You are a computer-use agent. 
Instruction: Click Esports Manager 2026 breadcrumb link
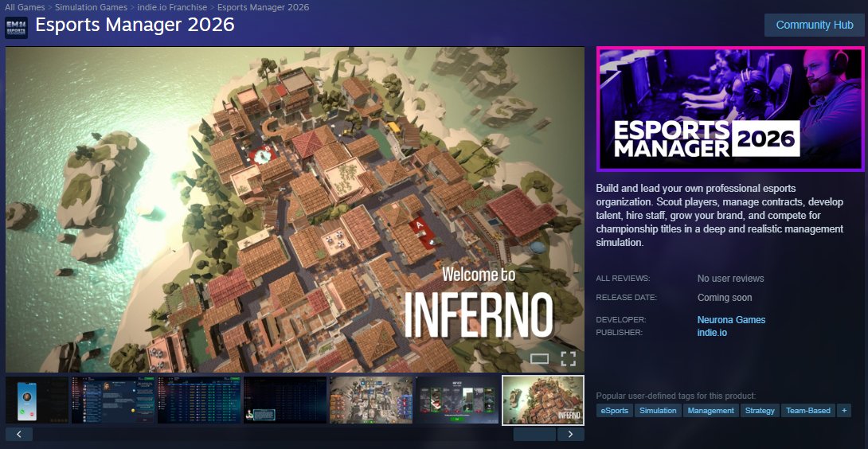click(x=263, y=7)
